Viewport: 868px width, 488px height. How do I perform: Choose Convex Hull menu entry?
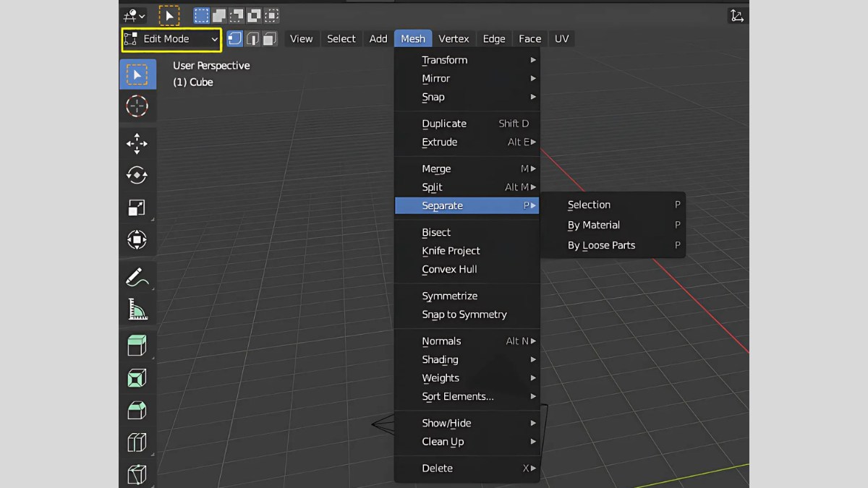click(467, 270)
